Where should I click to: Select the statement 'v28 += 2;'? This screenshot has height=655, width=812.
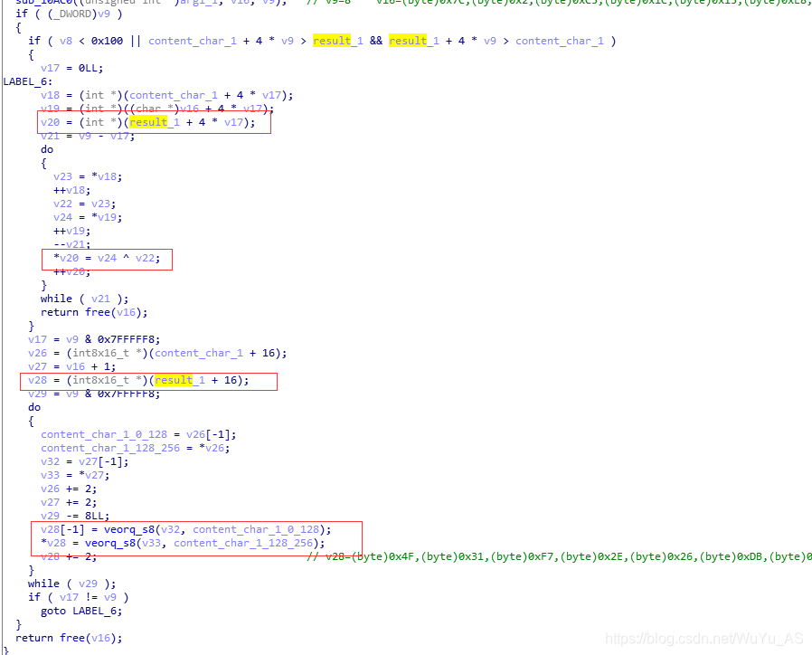69,556
